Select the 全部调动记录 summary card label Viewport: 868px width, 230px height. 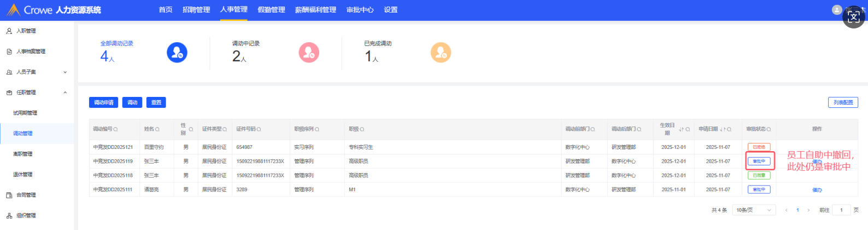click(116, 43)
